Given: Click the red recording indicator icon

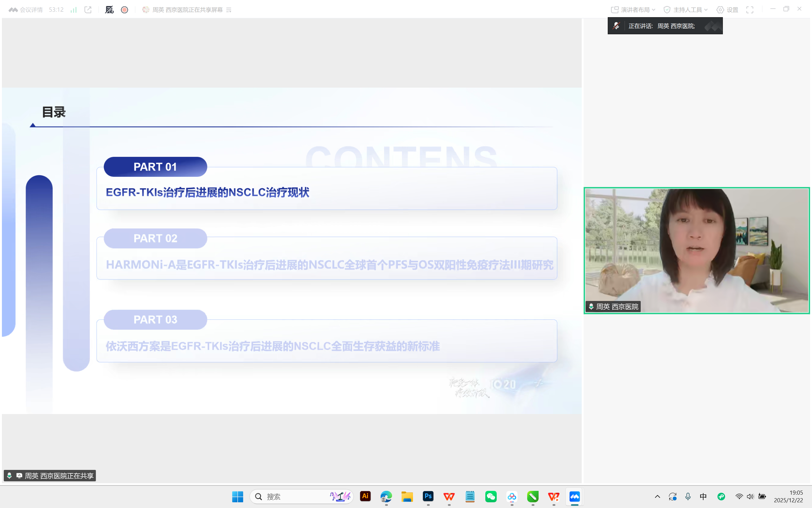Looking at the screenshot, I should [x=124, y=10].
